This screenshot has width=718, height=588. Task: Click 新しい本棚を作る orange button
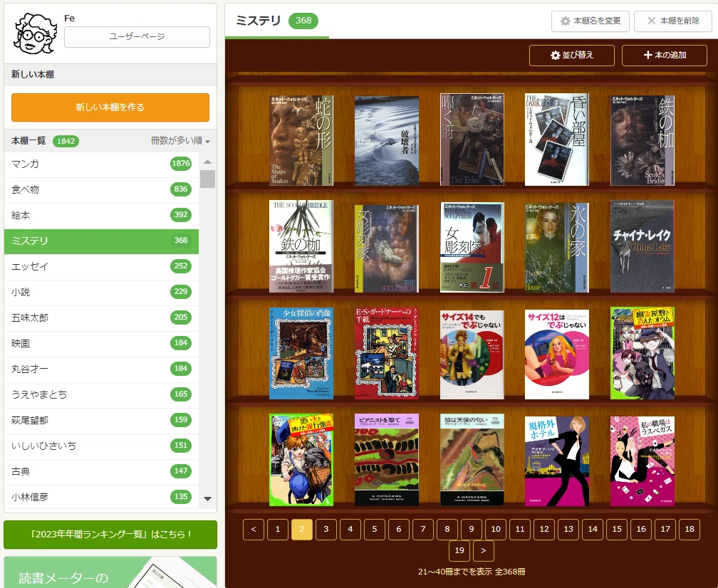tap(110, 107)
